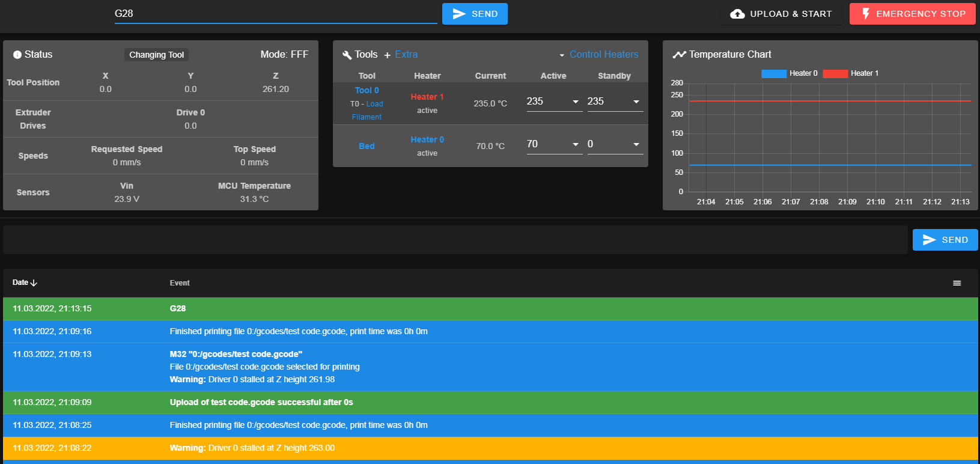Open Bed active temperature dropdown arrow
The width and height of the screenshot is (980, 464).
(576, 144)
